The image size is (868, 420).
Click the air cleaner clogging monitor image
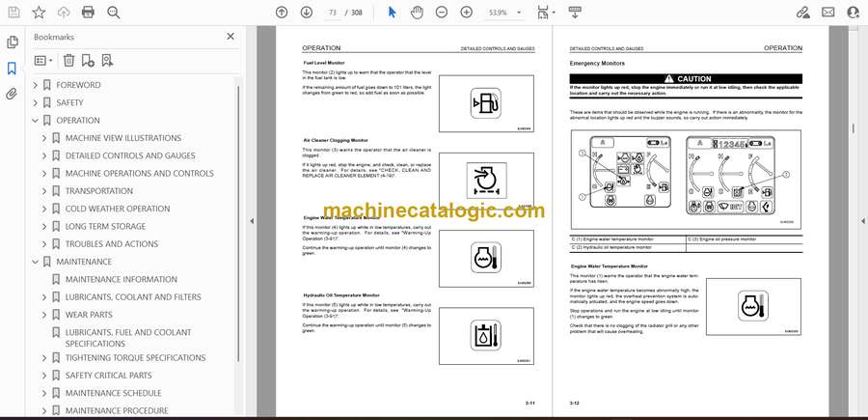coord(486,181)
